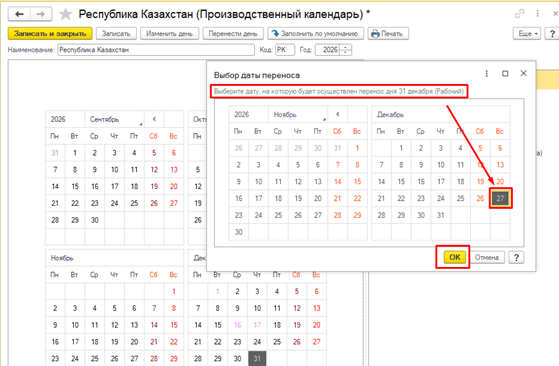Cancel the dialog with Отмена

tap(487, 257)
